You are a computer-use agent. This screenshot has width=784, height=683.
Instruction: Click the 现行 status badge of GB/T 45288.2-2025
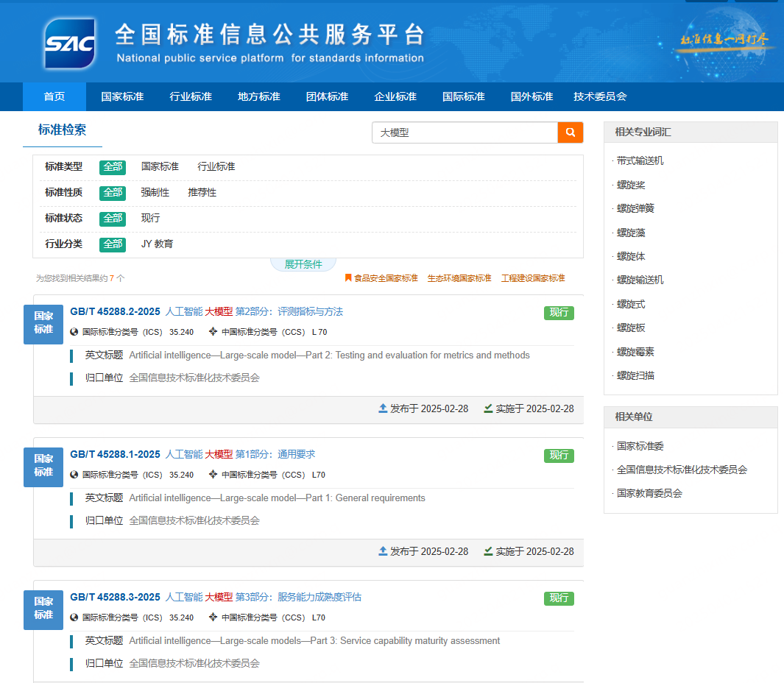coord(559,313)
